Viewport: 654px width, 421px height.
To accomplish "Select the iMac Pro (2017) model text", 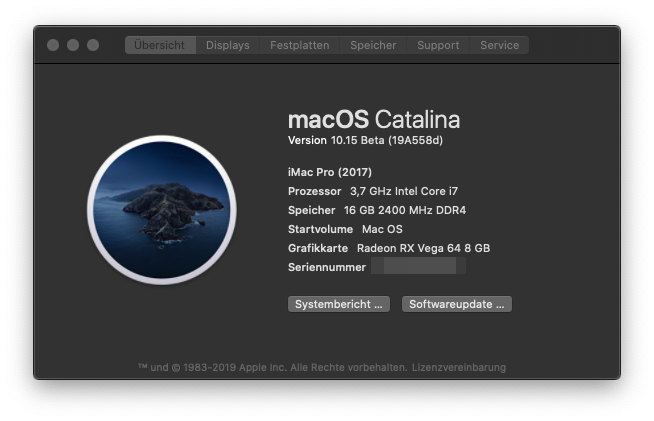I will coord(330,172).
